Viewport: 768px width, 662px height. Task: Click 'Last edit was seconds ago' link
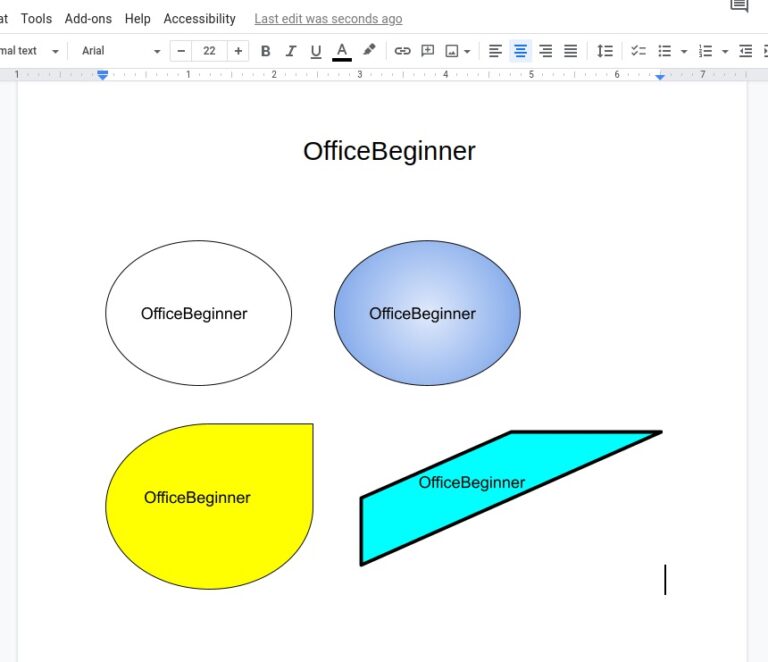click(x=328, y=19)
